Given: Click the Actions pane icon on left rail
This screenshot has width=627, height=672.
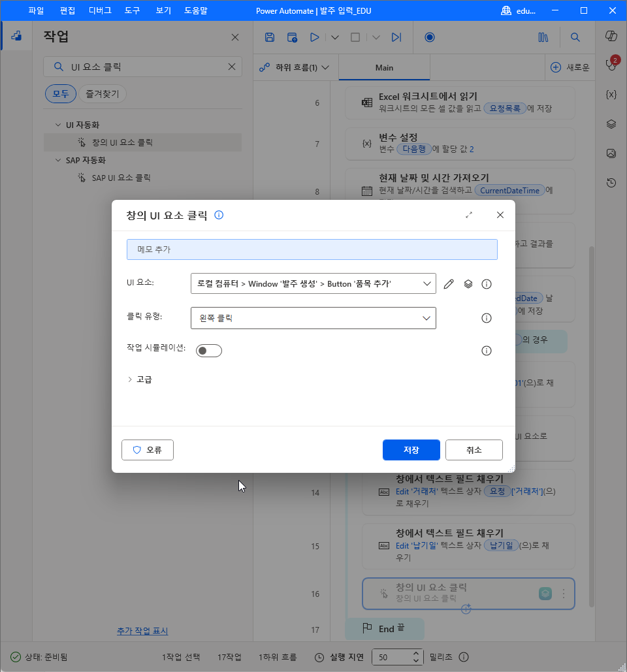Looking at the screenshot, I should click(x=16, y=35).
